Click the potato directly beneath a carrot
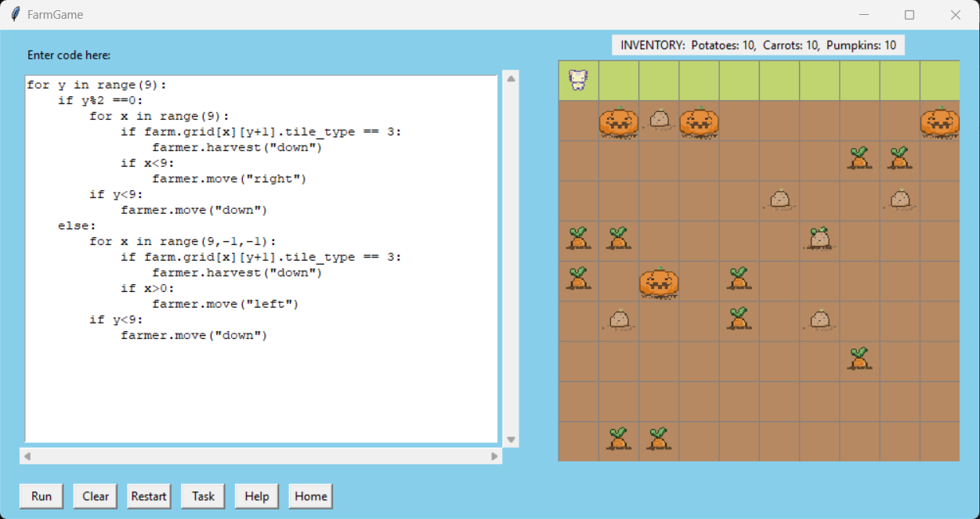This screenshot has height=519, width=980. coord(899,200)
